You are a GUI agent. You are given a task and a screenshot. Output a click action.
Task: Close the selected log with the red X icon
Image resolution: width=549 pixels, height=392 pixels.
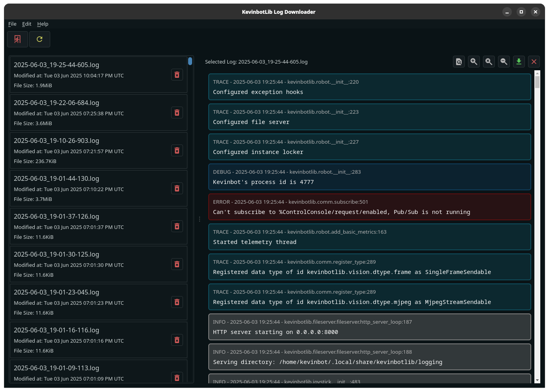(x=534, y=62)
